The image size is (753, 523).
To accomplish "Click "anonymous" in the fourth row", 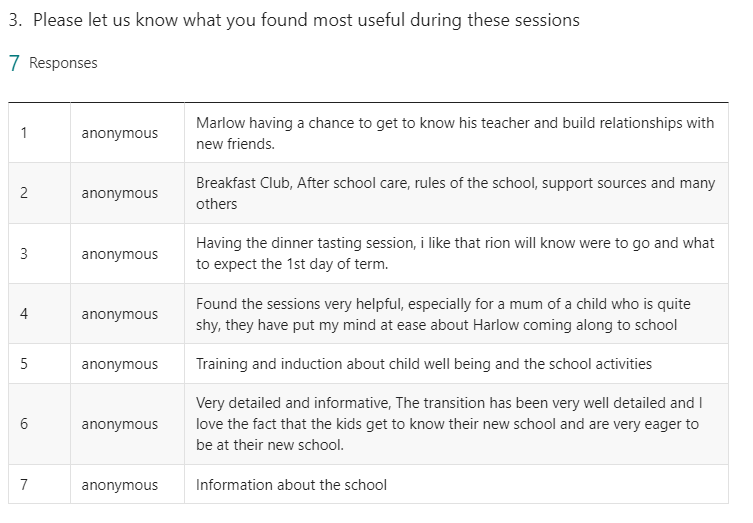I will tap(120, 314).
